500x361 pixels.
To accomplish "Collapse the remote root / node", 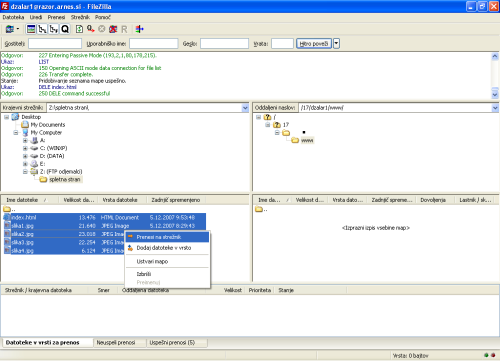I will (x=258, y=117).
